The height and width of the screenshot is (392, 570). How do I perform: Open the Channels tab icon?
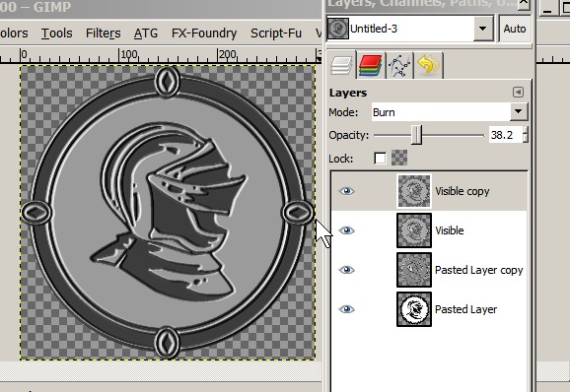(370, 65)
